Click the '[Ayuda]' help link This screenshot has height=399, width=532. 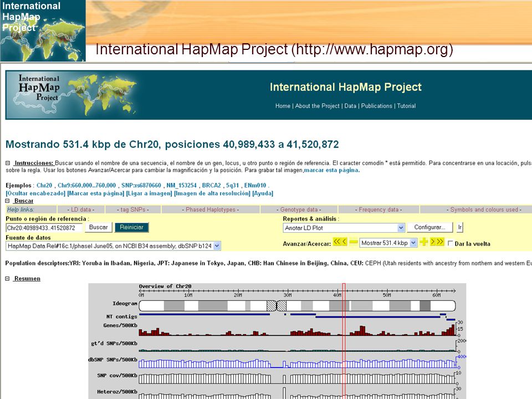tap(263, 193)
